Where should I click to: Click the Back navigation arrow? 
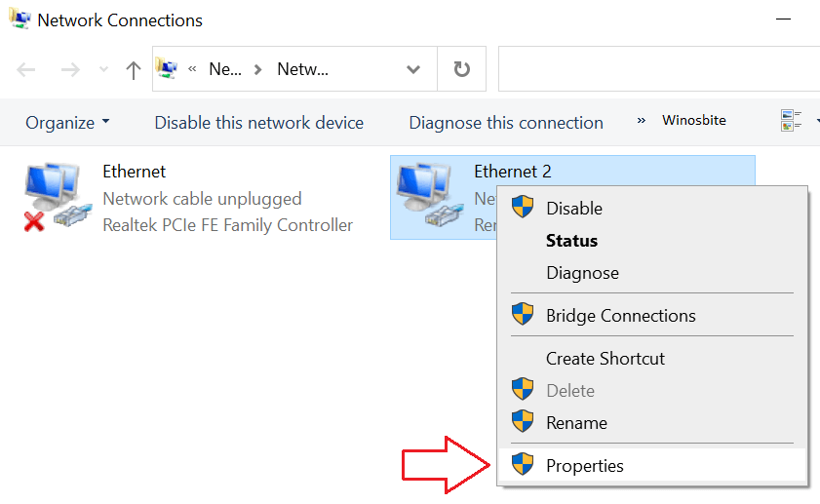[x=26, y=70]
